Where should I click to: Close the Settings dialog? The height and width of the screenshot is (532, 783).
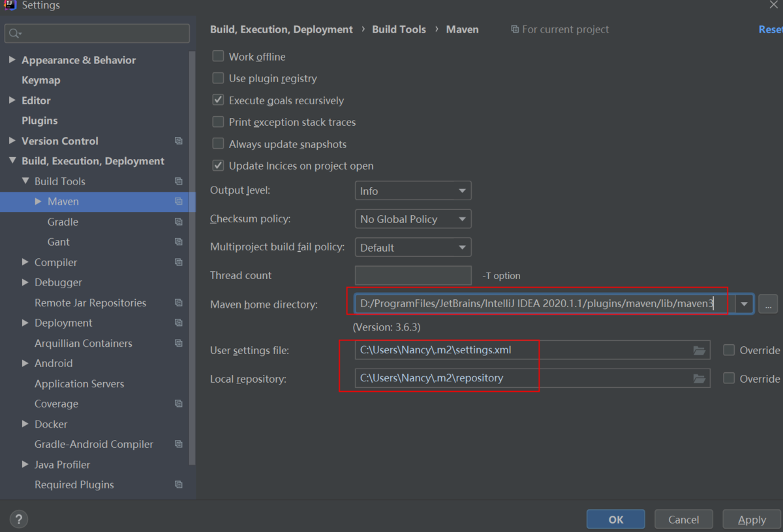[774, 5]
